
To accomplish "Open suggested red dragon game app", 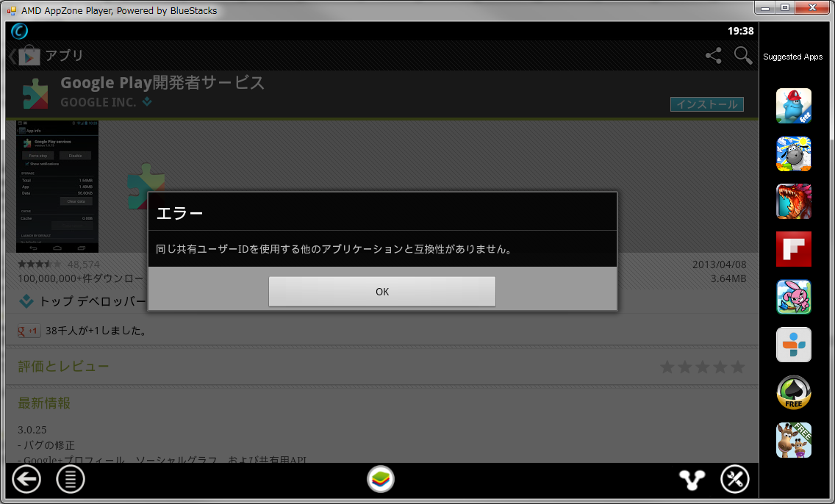I will [x=793, y=201].
